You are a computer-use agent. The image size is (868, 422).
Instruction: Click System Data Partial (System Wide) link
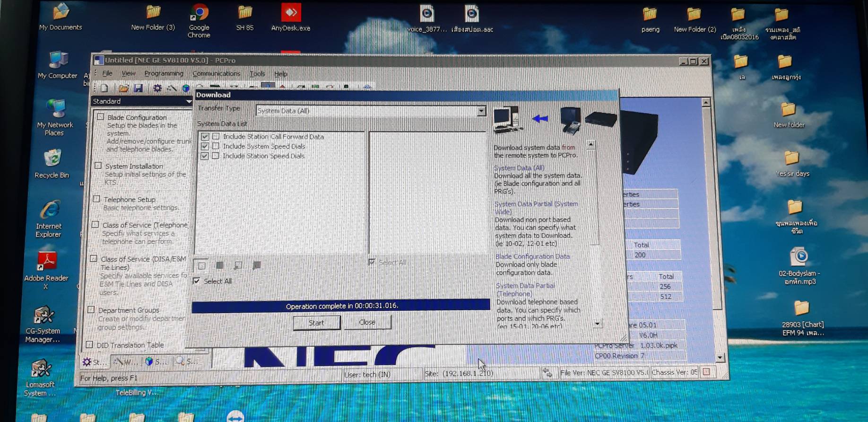(x=536, y=208)
